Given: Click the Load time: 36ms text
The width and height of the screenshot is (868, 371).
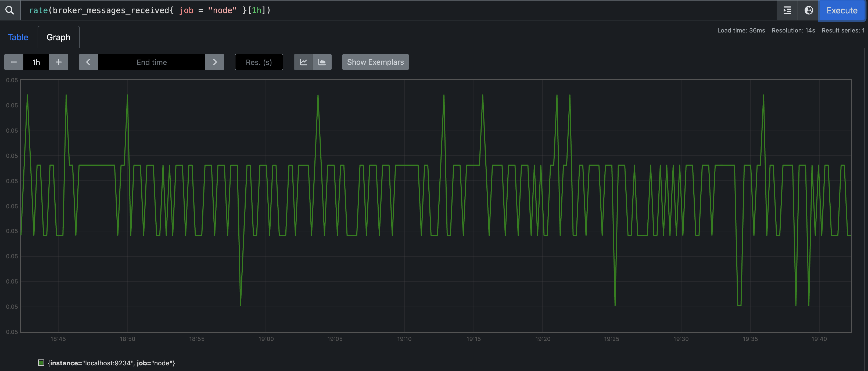Looking at the screenshot, I should click(741, 30).
